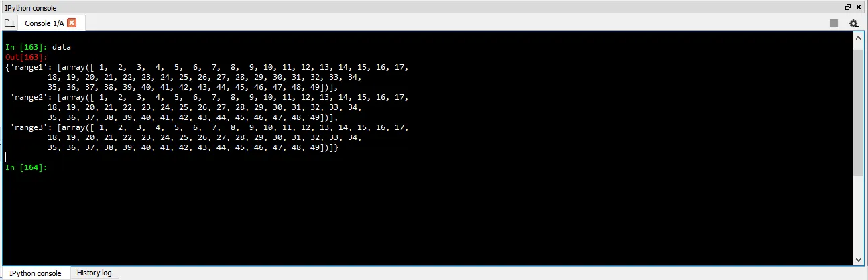Close the Console 1/A tab

pyautogui.click(x=72, y=23)
